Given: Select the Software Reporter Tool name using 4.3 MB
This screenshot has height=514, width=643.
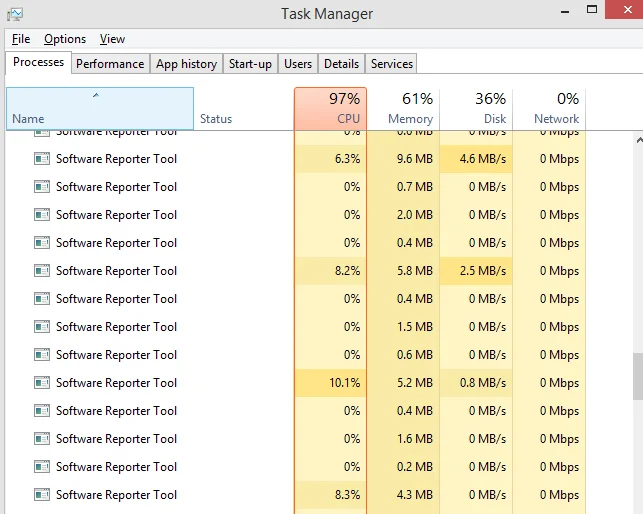Looking at the screenshot, I should pos(116,495).
